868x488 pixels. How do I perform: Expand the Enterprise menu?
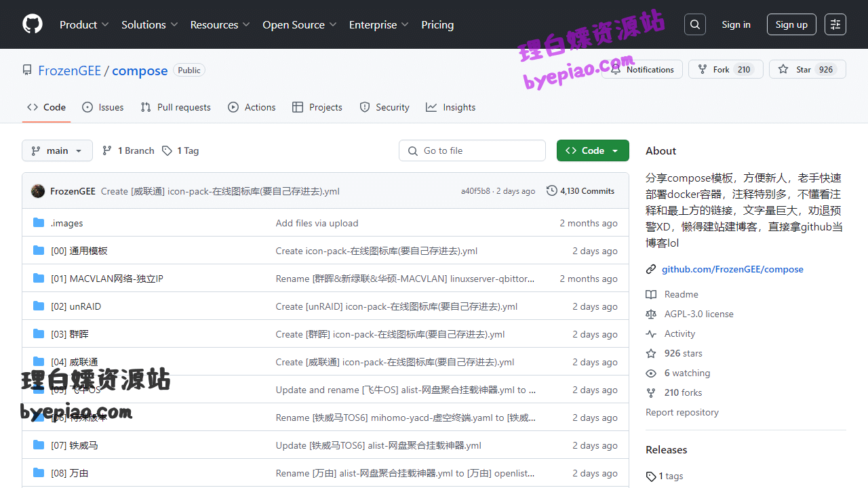tap(379, 24)
